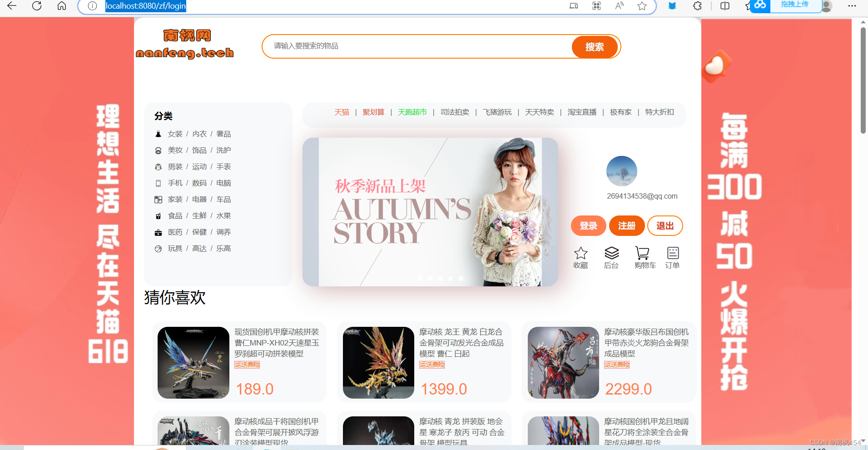Click the address bar URL
This screenshot has width=868, height=450.
(x=145, y=6)
